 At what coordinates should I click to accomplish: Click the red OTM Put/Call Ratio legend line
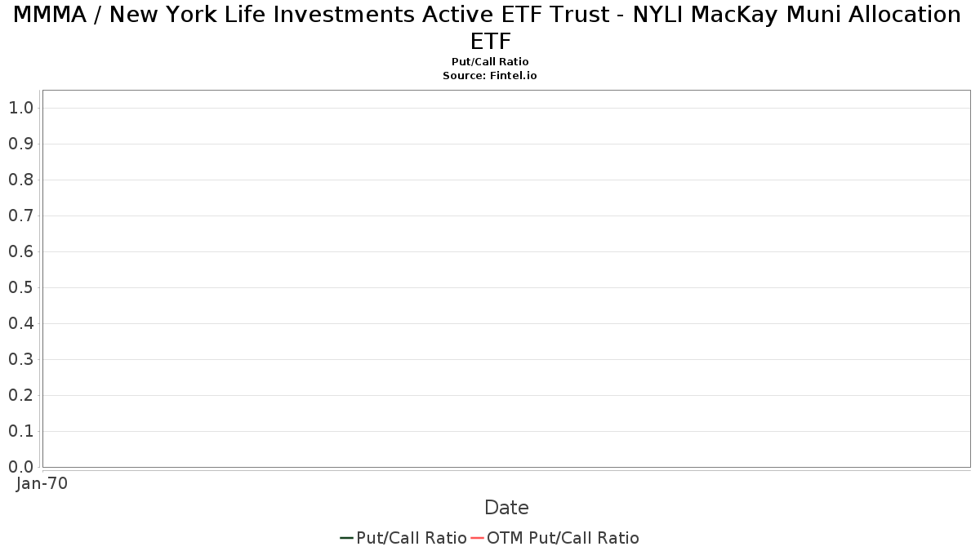[477, 538]
